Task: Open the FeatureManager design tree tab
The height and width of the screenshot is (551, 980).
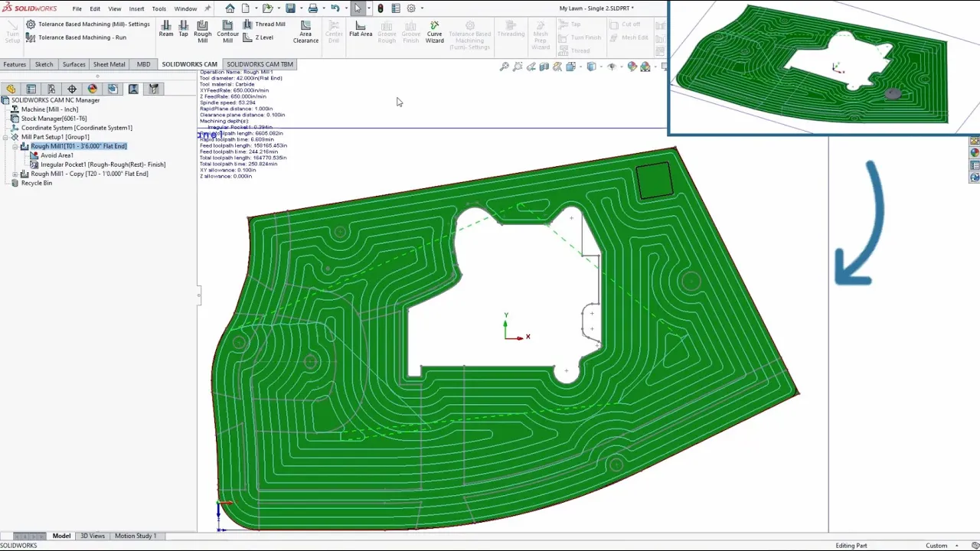Action: click(x=11, y=89)
